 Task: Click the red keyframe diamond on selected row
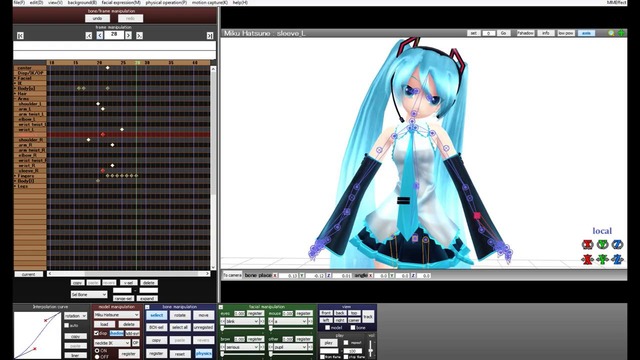point(103,134)
